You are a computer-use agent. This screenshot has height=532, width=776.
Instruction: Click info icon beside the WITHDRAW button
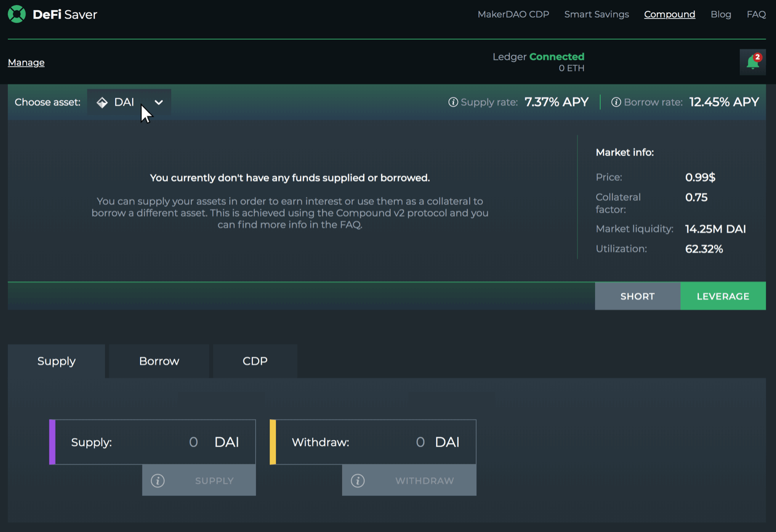pos(357,480)
